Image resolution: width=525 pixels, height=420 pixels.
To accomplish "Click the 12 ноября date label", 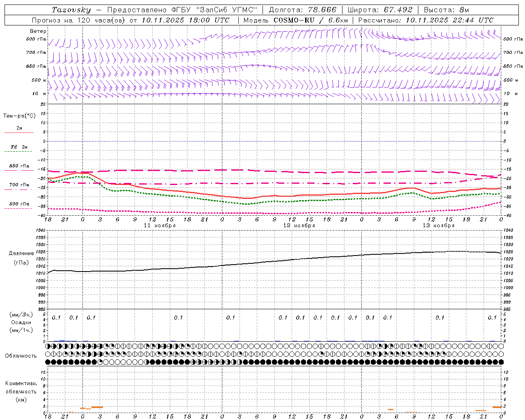I will pos(299,225).
